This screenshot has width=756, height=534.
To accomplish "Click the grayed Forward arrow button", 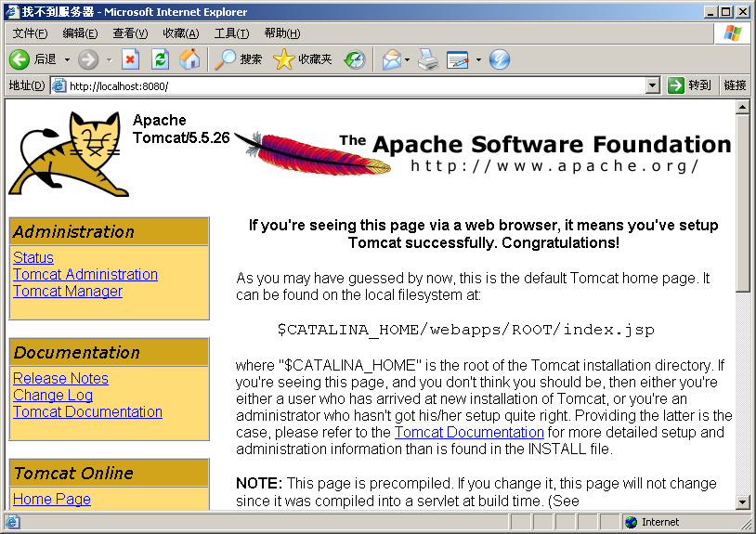I will point(88,59).
